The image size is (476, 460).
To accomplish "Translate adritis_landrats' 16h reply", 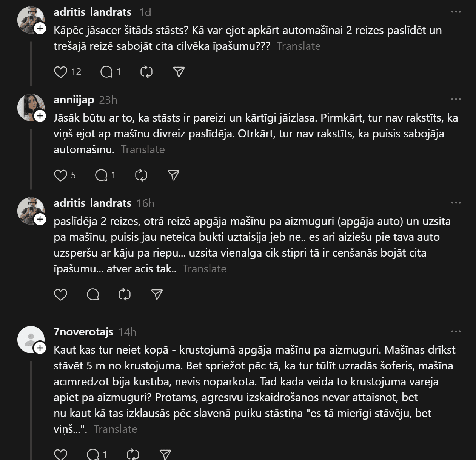I will (x=205, y=269).
